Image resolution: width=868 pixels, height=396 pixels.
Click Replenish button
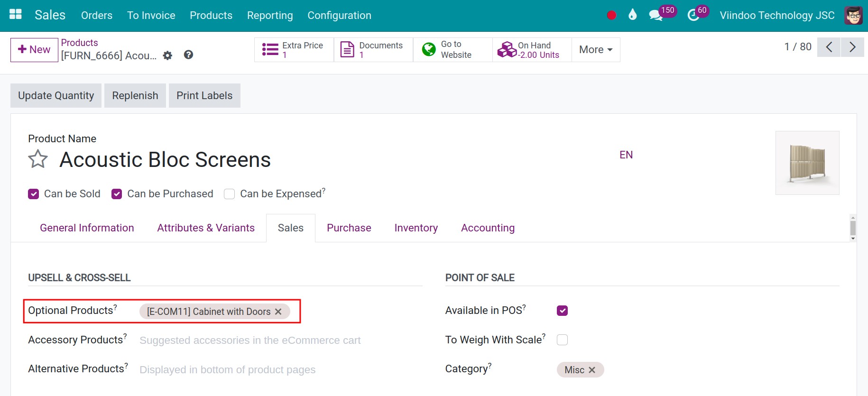coord(135,96)
